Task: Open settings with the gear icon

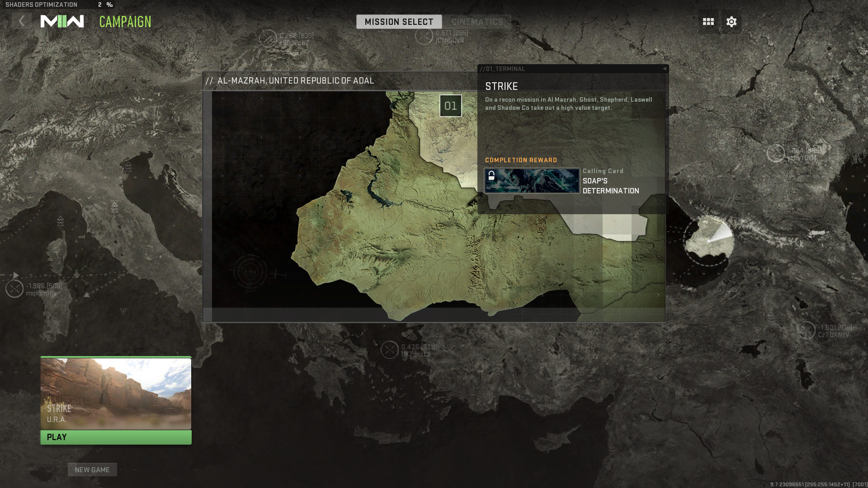Action: click(x=731, y=22)
